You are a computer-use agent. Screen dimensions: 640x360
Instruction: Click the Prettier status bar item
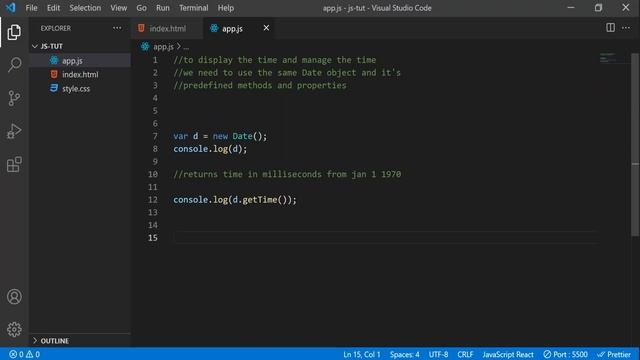pos(614,354)
